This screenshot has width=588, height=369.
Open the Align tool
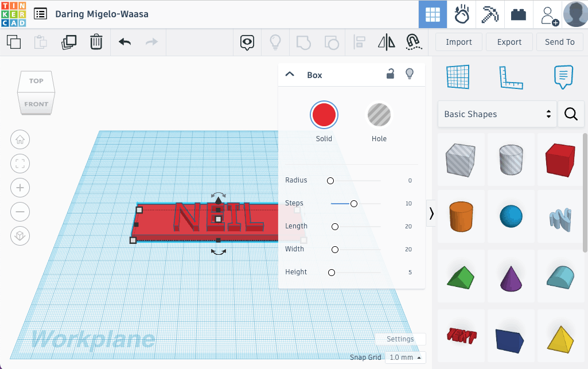coord(360,42)
